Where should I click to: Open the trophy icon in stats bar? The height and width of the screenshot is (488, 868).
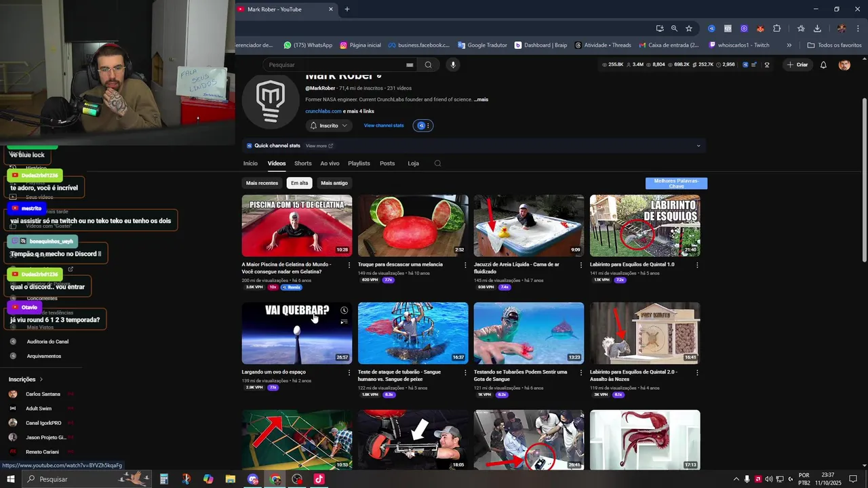pos(767,65)
